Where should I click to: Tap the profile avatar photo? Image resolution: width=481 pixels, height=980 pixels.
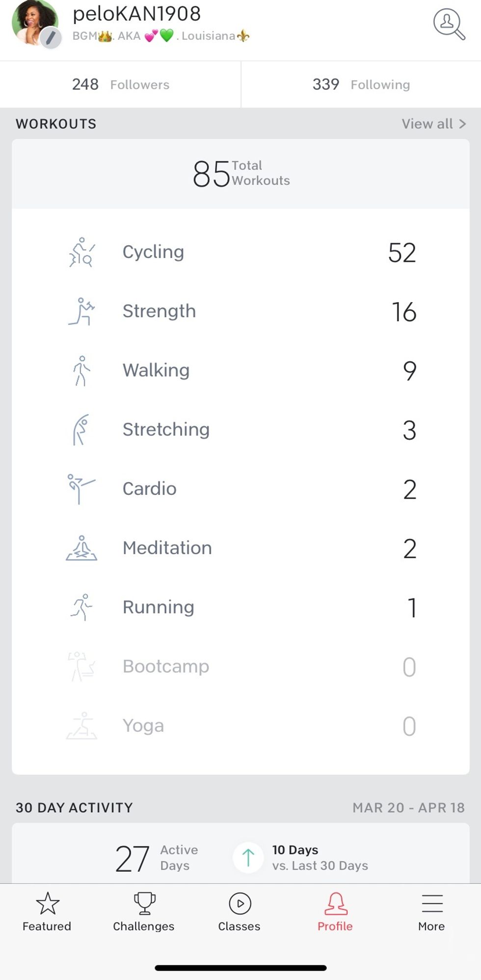click(x=32, y=21)
